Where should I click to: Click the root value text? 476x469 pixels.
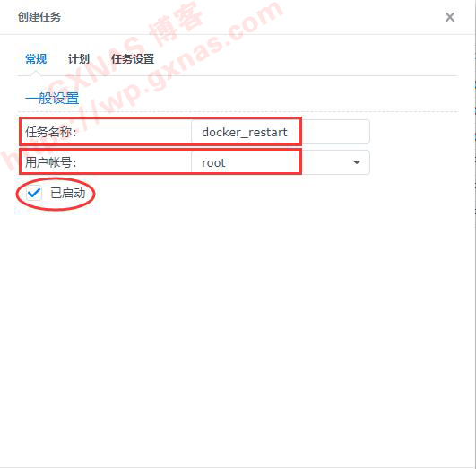tap(213, 163)
